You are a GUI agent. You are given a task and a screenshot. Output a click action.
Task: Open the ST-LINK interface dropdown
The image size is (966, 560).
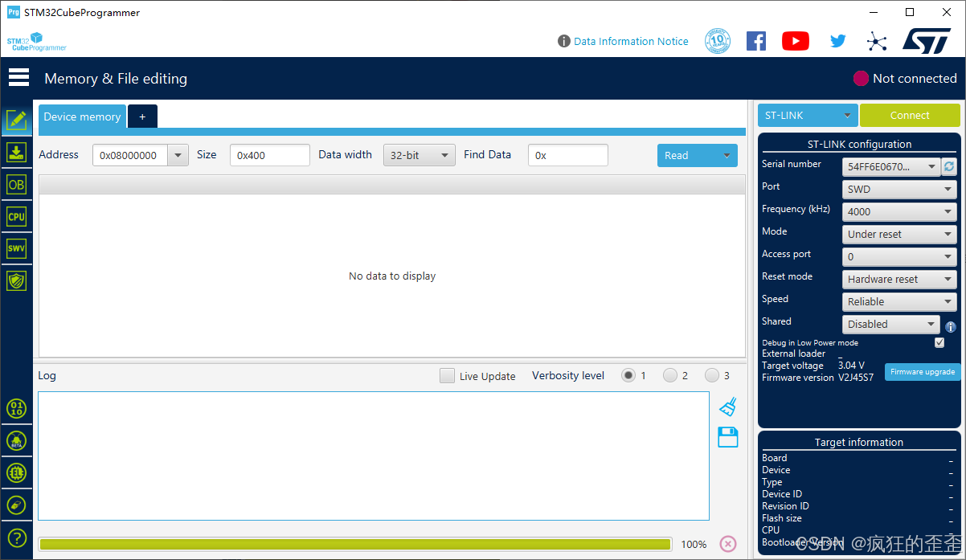[808, 115]
